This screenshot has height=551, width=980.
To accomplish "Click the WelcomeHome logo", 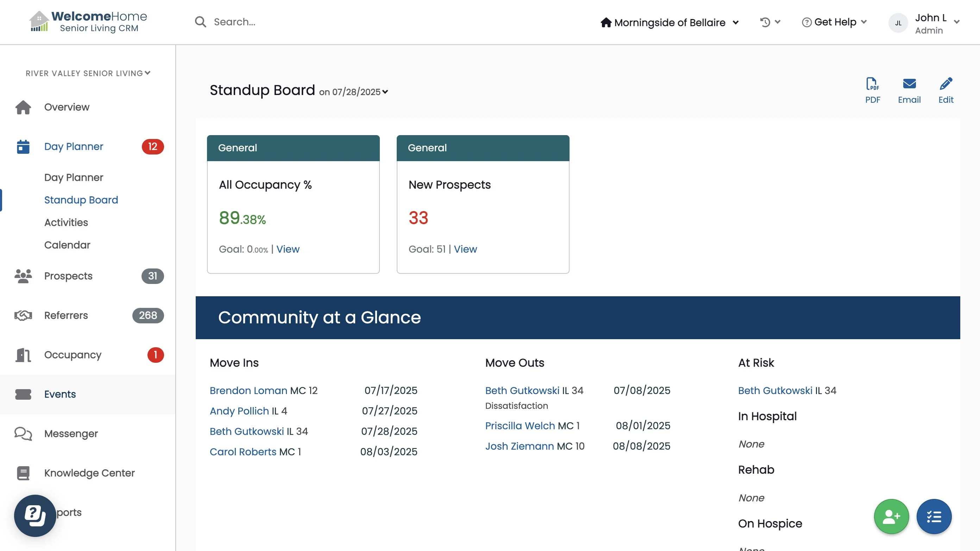I will pyautogui.click(x=88, y=21).
